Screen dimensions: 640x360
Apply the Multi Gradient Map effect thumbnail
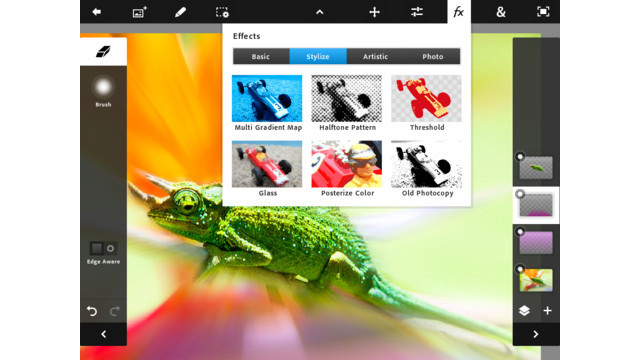(267, 98)
